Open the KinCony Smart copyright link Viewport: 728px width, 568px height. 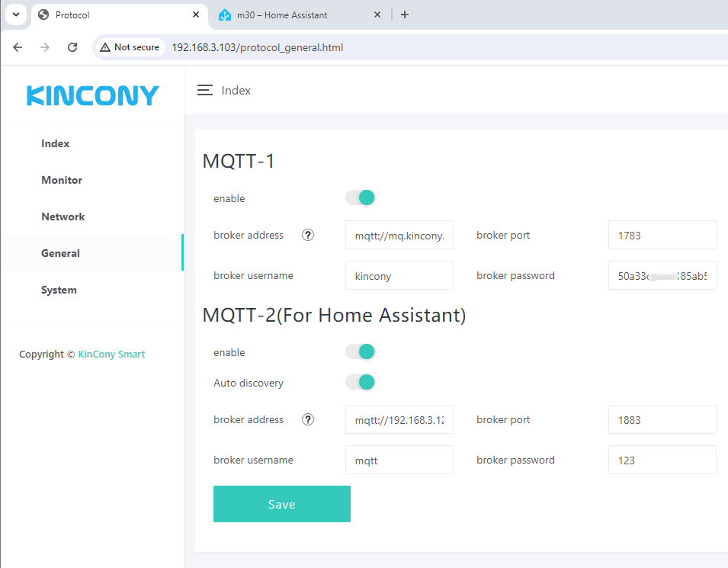(x=111, y=354)
